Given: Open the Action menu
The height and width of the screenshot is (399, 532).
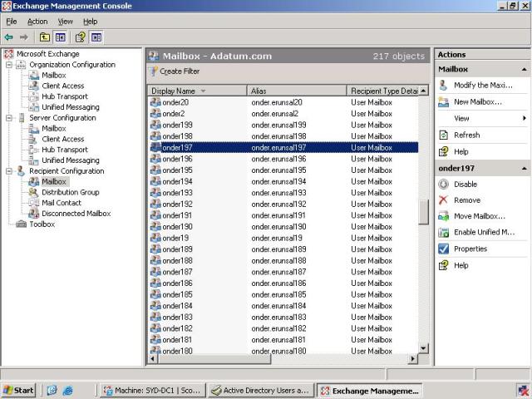Looking at the screenshot, I should click(37, 22).
